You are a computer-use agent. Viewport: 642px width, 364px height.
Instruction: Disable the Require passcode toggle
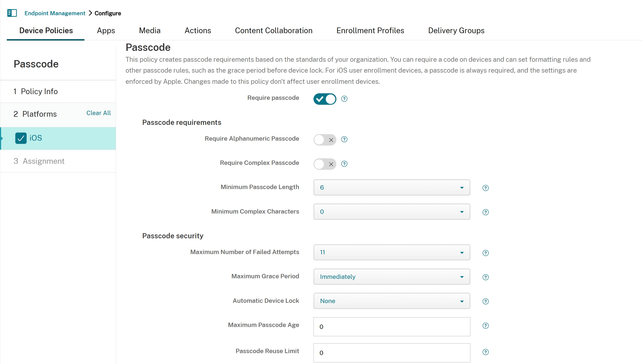coord(324,99)
